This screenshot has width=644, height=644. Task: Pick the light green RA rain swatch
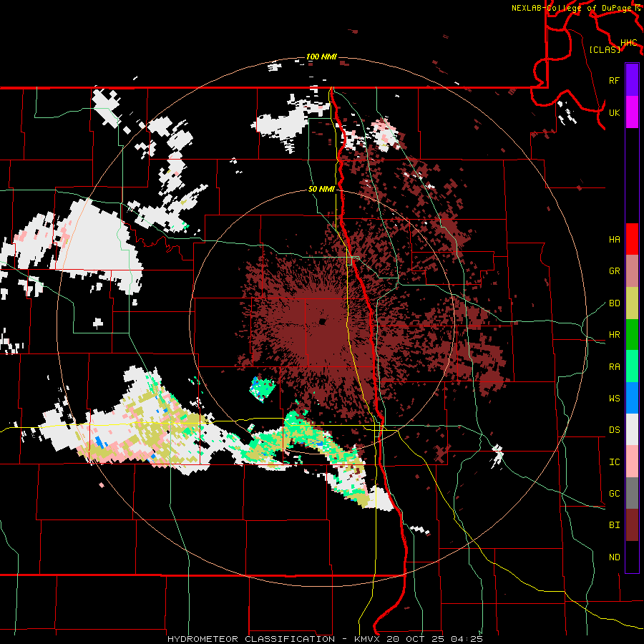pyautogui.click(x=632, y=366)
